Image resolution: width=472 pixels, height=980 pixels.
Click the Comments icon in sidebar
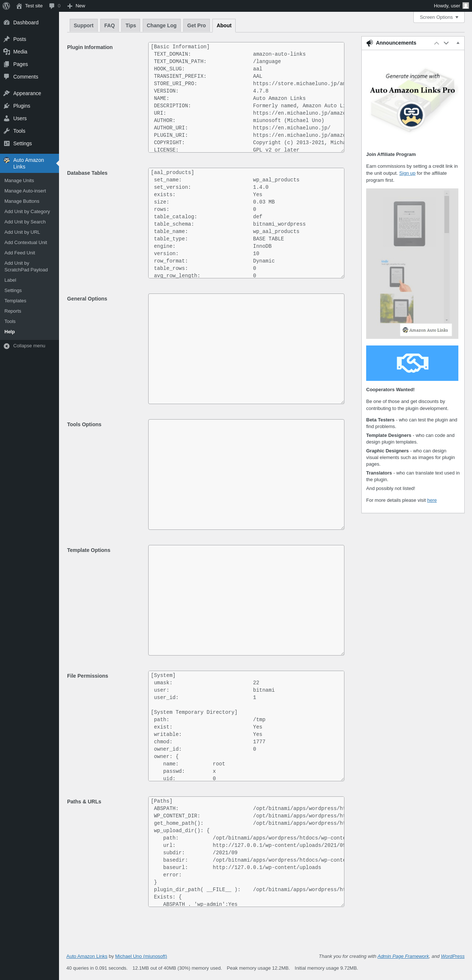coord(7,77)
